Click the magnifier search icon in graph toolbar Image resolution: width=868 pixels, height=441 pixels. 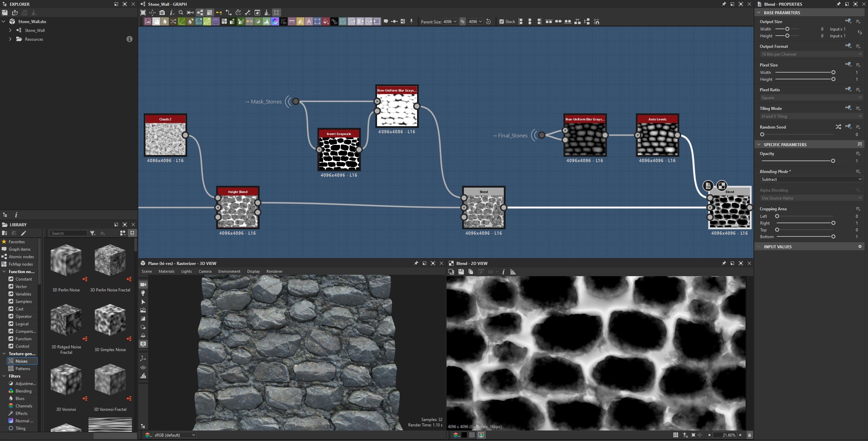(x=181, y=13)
